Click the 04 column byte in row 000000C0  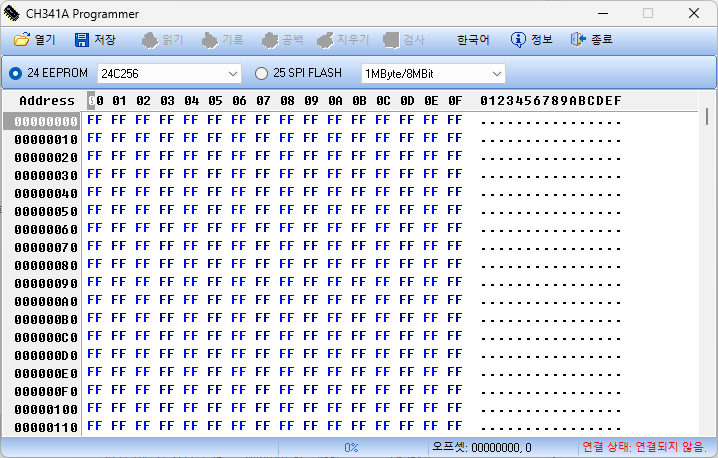click(x=190, y=336)
